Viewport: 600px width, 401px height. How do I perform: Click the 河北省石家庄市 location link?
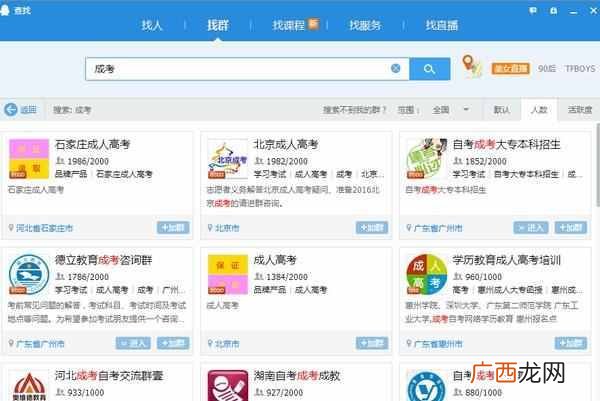[x=44, y=228]
